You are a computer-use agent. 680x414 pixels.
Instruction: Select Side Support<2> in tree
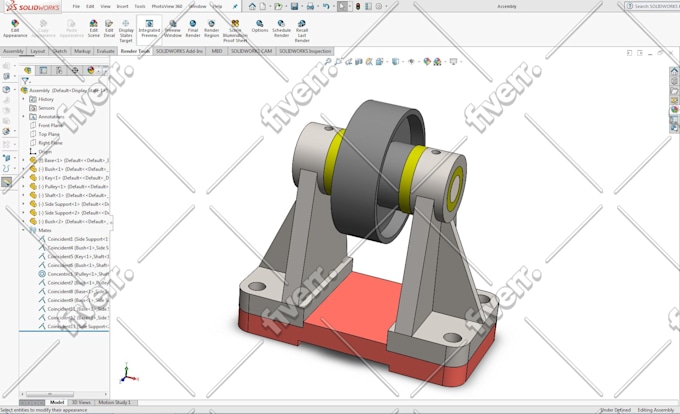point(69,213)
